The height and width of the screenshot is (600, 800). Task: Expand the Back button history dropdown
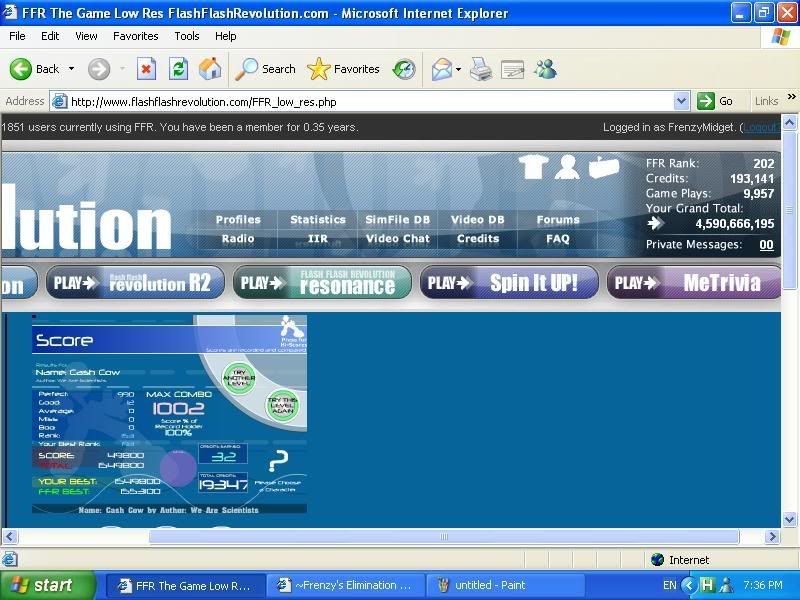click(x=71, y=69)
